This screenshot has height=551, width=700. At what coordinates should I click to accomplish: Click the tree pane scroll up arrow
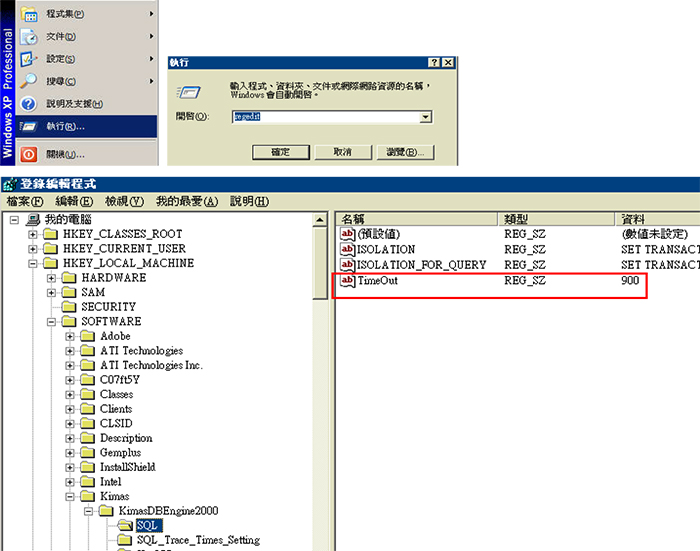point(320,220)
